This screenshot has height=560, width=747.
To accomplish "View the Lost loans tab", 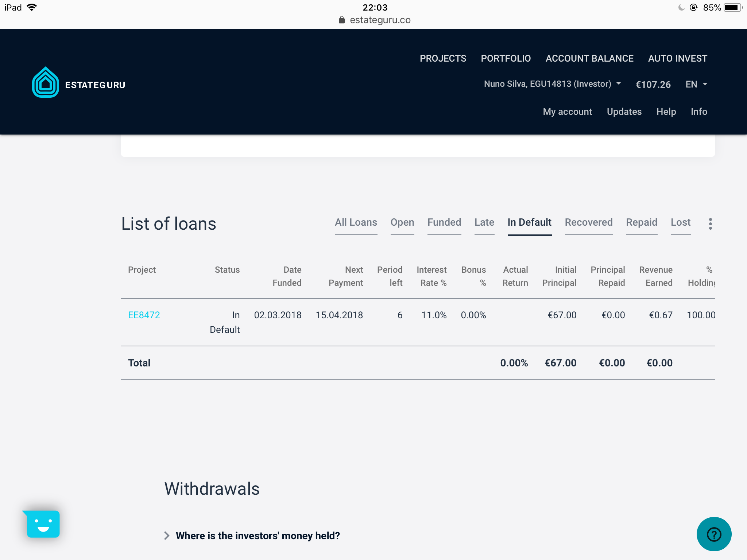I will [x=680, y=222].
